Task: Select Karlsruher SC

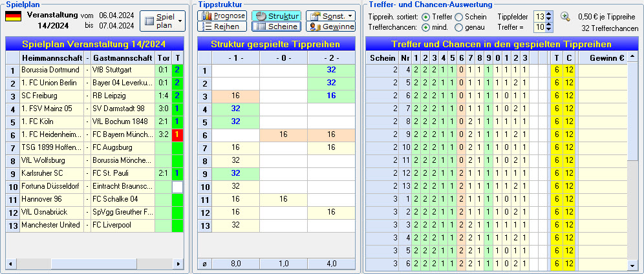Action: coord(51,173)
